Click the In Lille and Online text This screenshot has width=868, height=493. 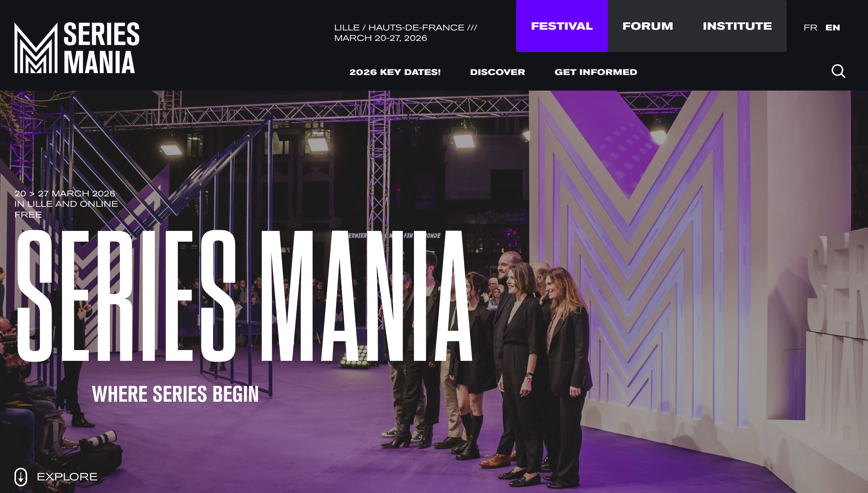click(66, 204)
